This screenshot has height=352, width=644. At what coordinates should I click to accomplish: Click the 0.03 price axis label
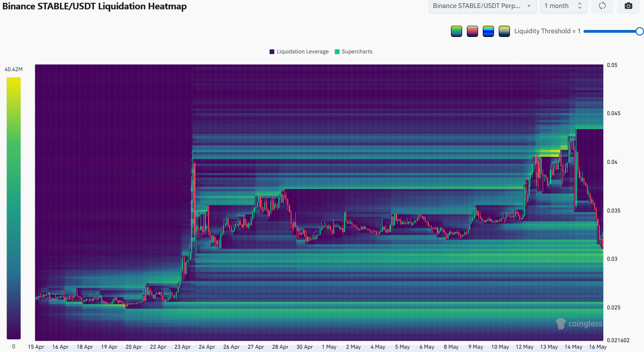[x=611, y=259]
